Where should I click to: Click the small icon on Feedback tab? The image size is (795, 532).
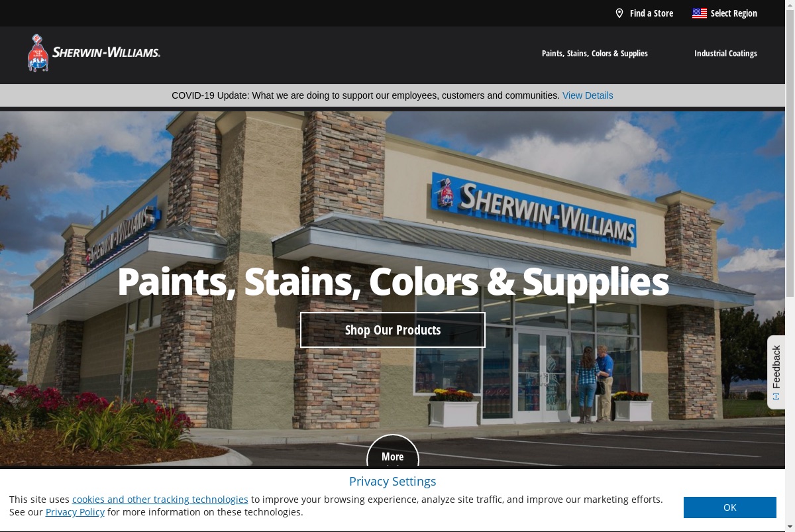(x=776, y=397)
